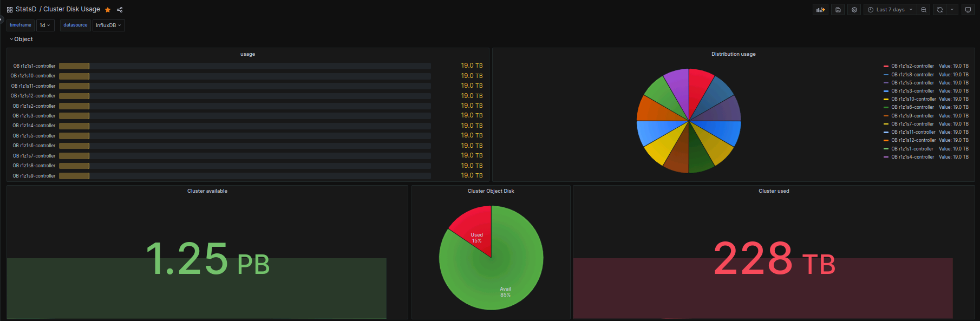
Task: Zoom out the time range with the magnifier icon
Action: pyautogui.click(x=924, y=10)
